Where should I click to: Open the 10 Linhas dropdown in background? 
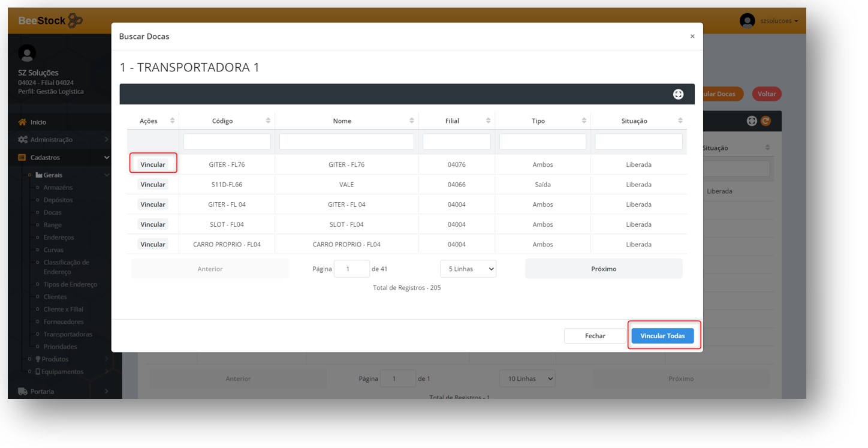(x=527, y=379)
